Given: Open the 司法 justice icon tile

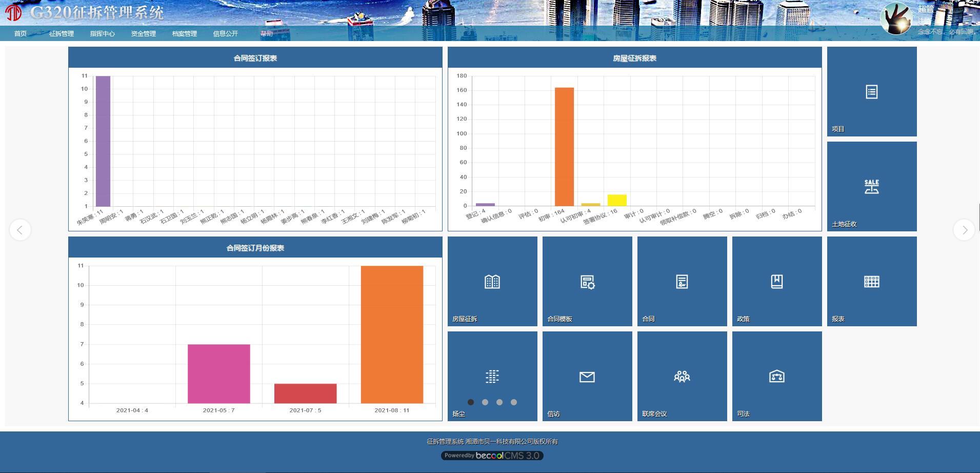Looking at the screenshot, I should click(x=776, y=377).
